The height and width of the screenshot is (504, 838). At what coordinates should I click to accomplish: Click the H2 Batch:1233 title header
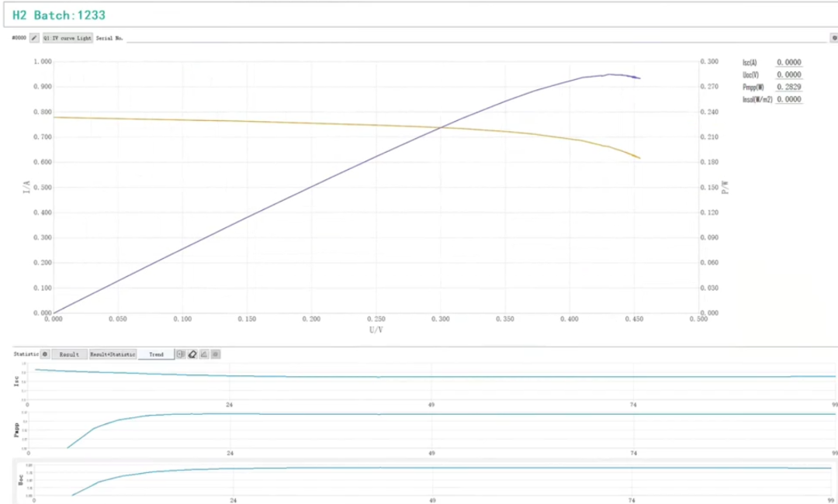pos(59,15)
